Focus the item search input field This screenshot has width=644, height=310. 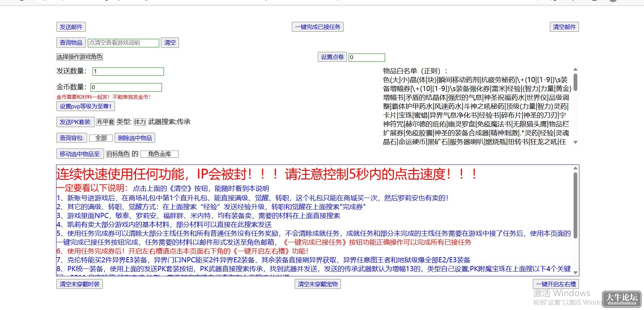pos(123,43)
